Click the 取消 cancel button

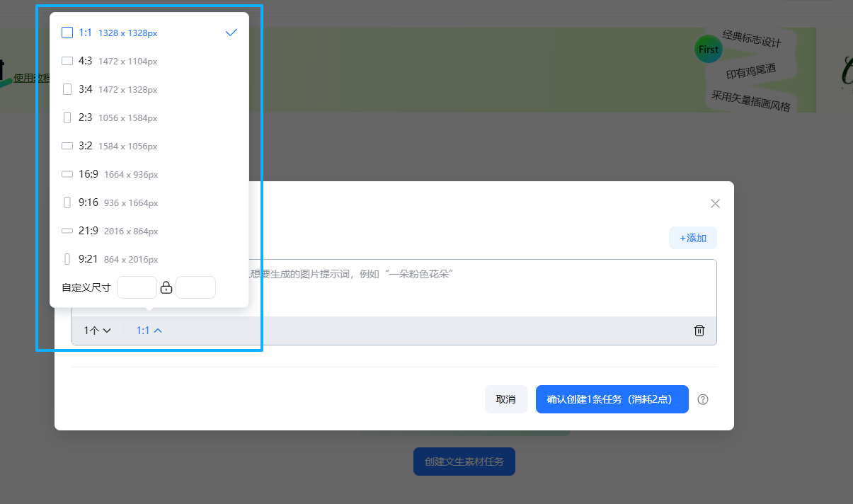[x=505, y=399]
